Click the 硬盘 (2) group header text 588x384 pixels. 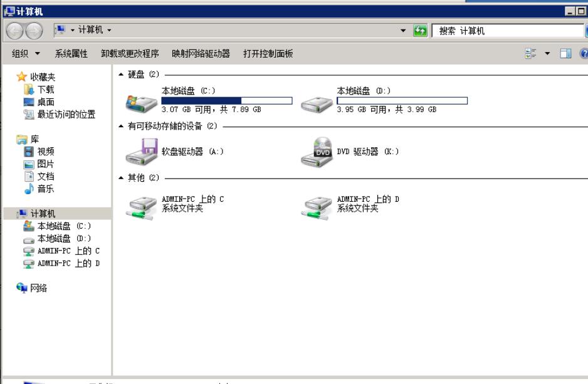point(144,75)
